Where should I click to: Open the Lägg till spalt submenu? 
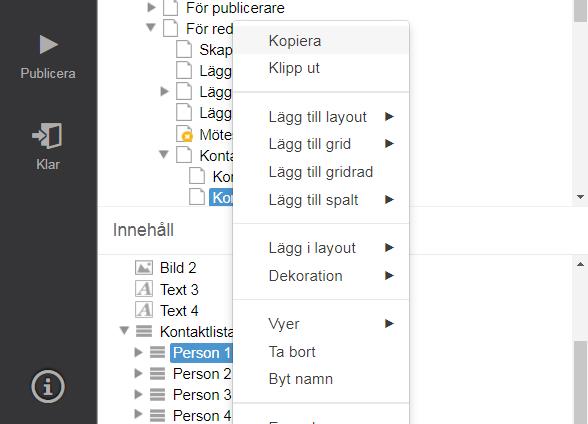(x=321, y=200)
